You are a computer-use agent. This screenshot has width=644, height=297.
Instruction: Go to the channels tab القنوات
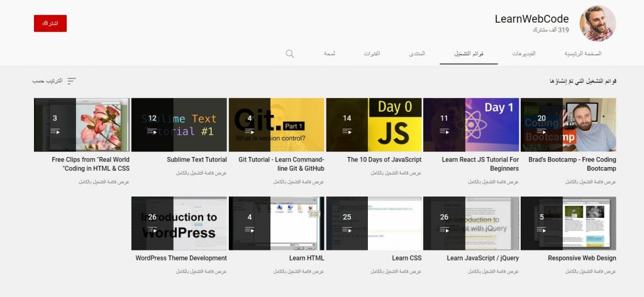(372, 54)
